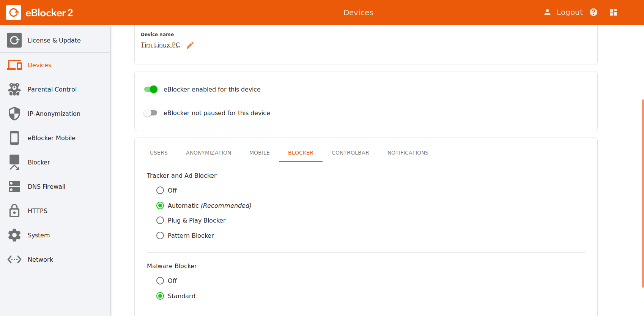Click the eBlocker logo icon in header
The height and width of the screenshot is (316, 644).
click(x=14, y=13)
